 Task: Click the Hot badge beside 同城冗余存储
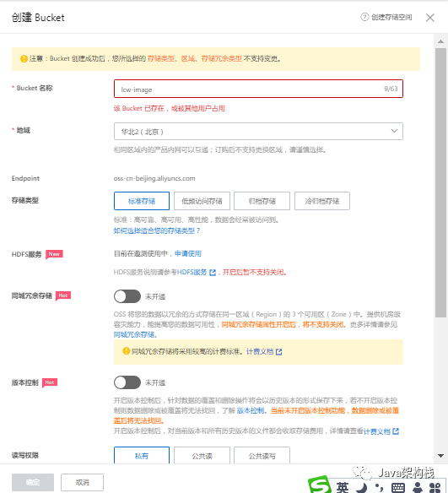click(x=63, y=295)
